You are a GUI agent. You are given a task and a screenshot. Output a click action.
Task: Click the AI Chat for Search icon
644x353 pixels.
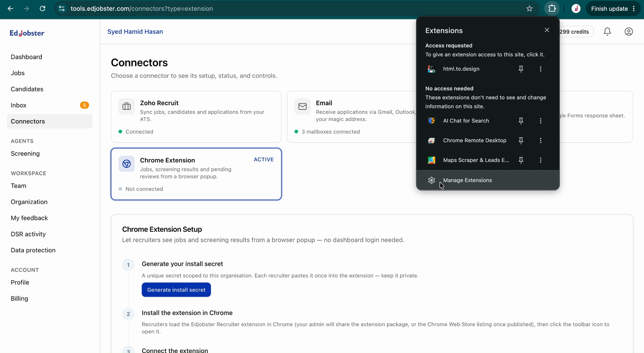(431, 120)
